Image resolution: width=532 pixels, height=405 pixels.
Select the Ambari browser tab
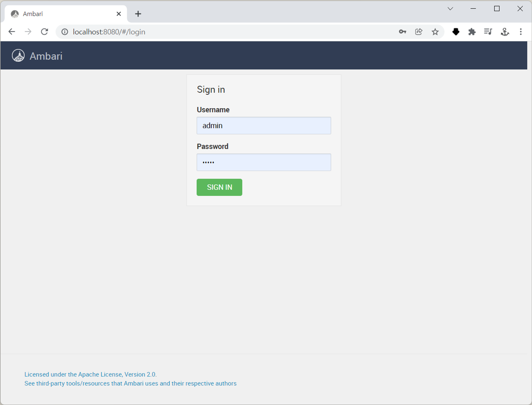[x=66, y=14]
